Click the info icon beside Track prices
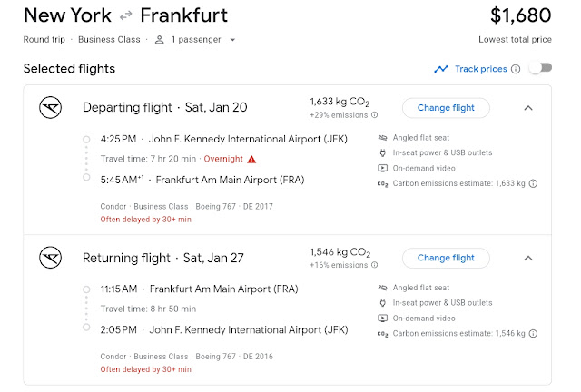 516,69
